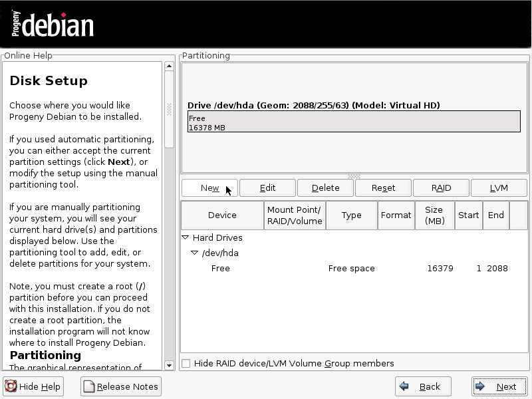Image resolution: width=532 pixels, height=399 pixels.
Task: Click the document icon on Release Notes
Action: coord(89,386)
